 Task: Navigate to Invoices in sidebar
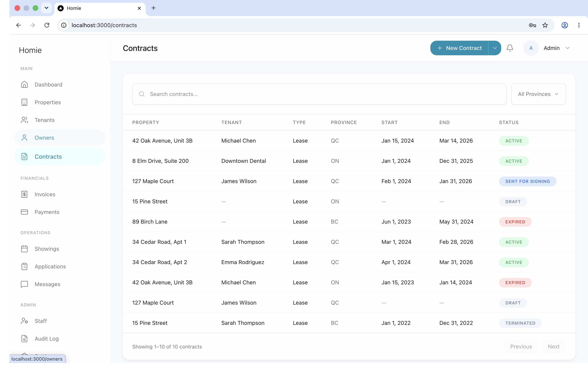click(60, 194)
